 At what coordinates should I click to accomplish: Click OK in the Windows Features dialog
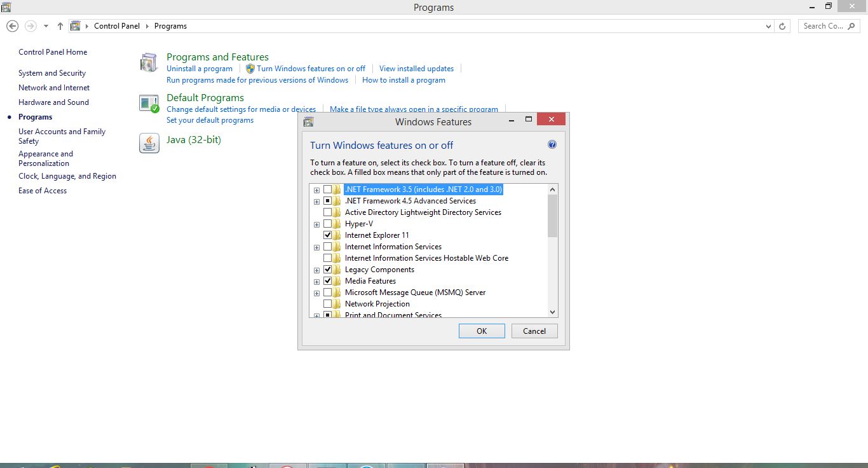point(482,331)
